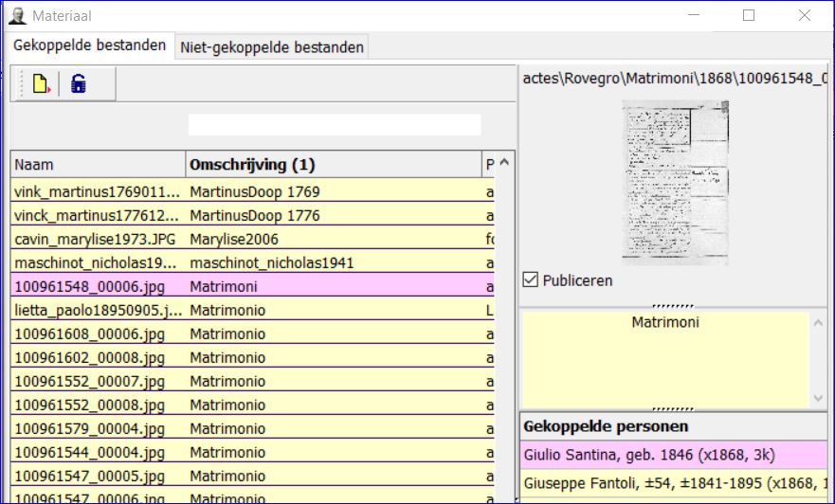Click the Matrimoni description text area
Image resolution: width=835 pixels, height=504 pixels.
pyautogui.click(x=663, y=360)
